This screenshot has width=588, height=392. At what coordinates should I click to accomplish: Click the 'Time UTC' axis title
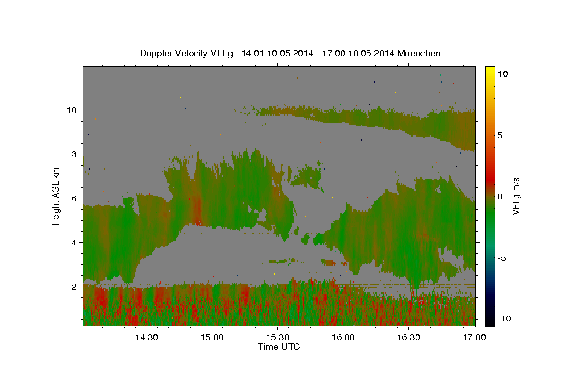(279, 347)
